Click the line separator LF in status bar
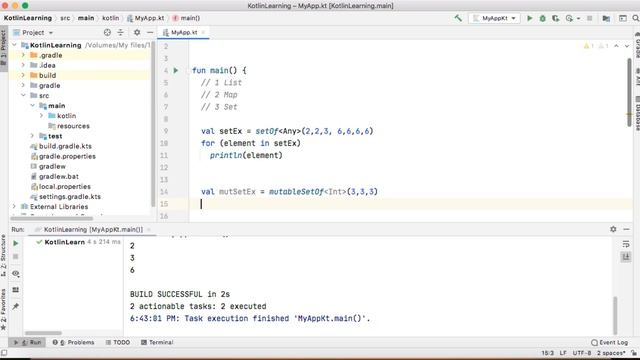Viewport: 640px width, 360px height. pos(563,353)
